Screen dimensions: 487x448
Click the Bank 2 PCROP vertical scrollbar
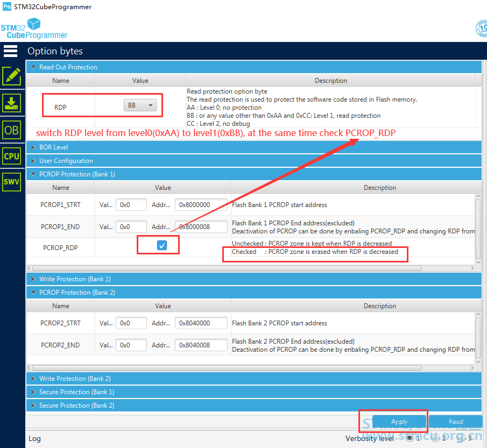[478, 338]
